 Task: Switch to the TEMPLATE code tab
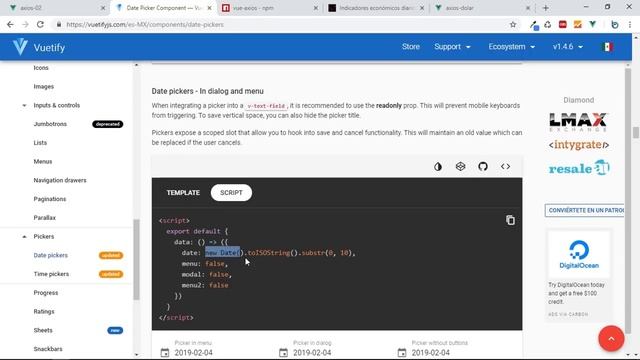(183, 193)
